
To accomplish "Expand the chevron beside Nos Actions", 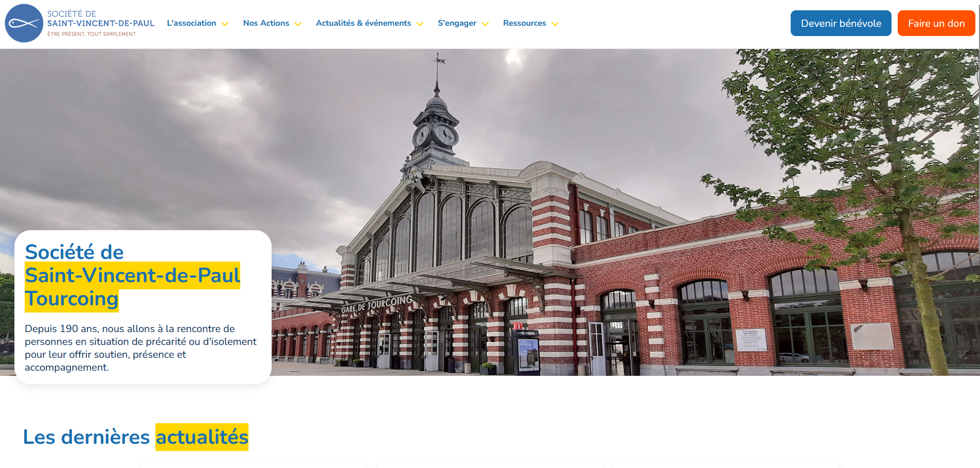I will click(298, 24).
